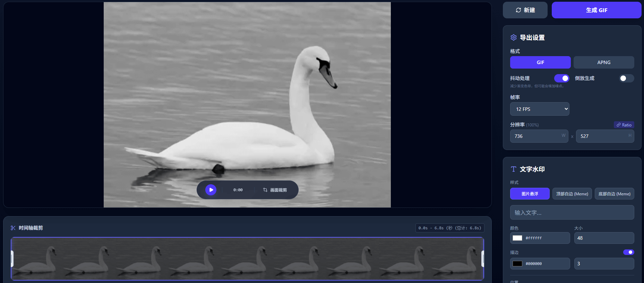Click the right timeline trim handle
644x283 pixels.
coord(482,259)
